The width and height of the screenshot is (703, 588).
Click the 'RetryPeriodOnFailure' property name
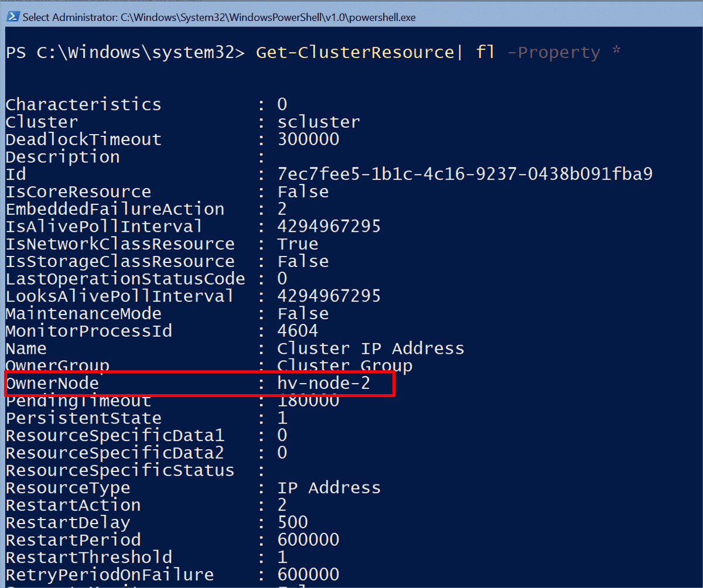(110, 575)
